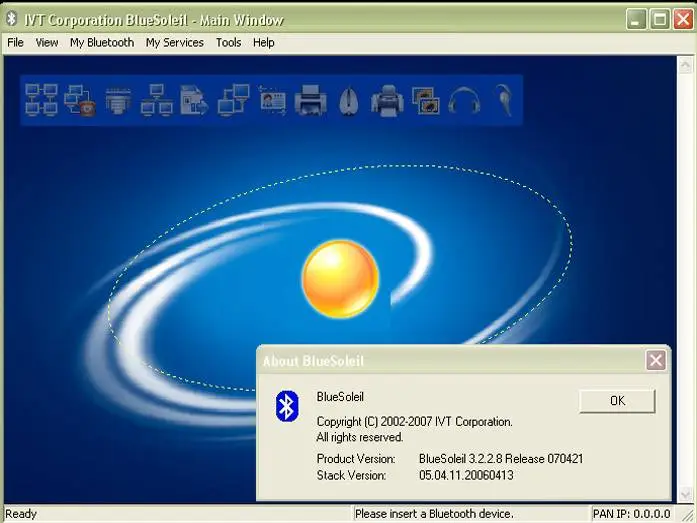Click the 'BlueSoleil 3.2.2.8 Release 070421' version text

501,459
